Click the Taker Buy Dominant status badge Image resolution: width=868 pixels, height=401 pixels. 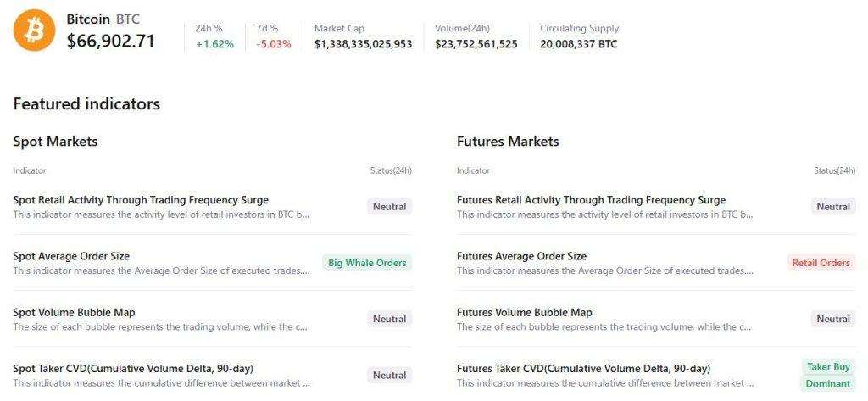(x=828, y=375)
